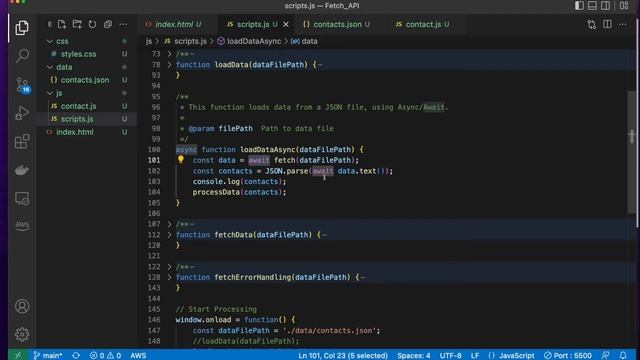Click the js breadcrumb folder
This screenshot has height=360, width=640.
pos(149,41)
